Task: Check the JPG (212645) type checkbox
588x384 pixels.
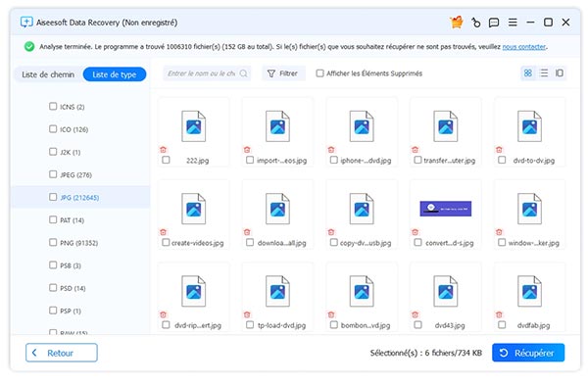Action: [53, 197]
